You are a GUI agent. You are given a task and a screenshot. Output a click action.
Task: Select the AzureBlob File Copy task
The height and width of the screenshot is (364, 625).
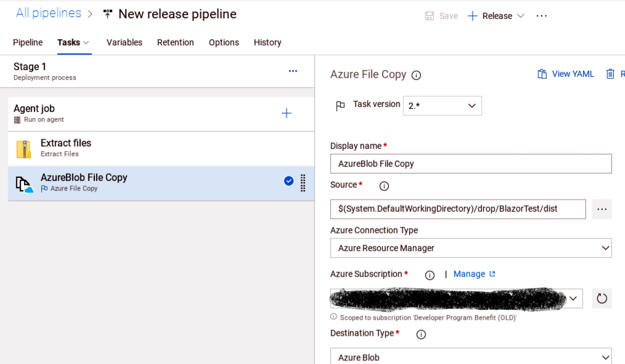click(x=161, y=183)
